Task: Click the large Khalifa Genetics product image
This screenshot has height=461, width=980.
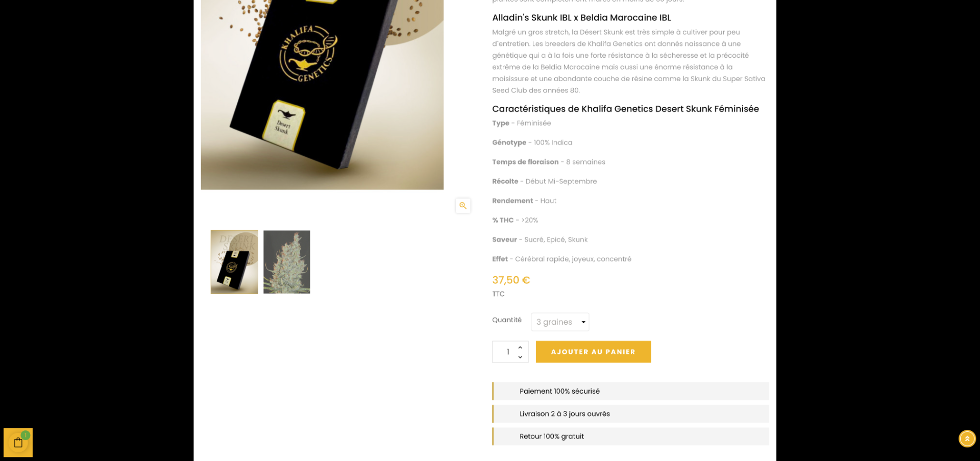Action: (x=322, y=94)
